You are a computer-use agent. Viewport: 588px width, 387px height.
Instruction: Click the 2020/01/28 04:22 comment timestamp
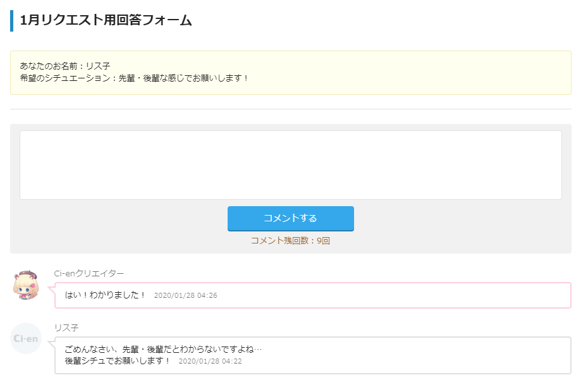210,361
